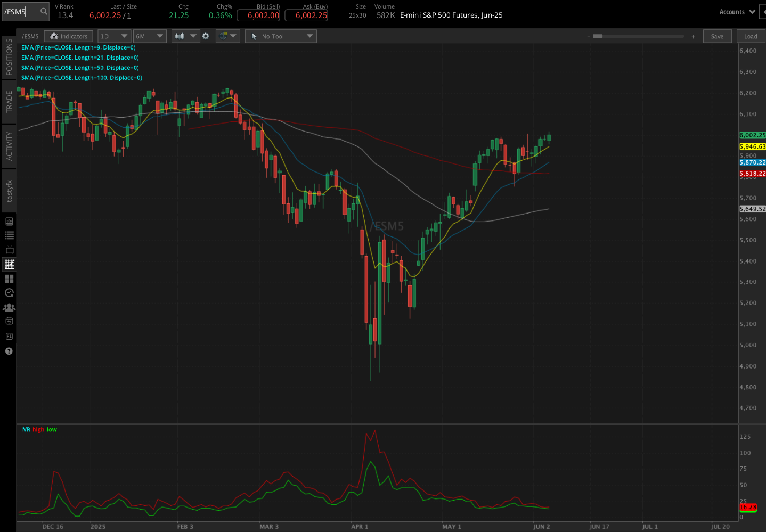
Task: Open the help question mark icon
Action: 9,351
